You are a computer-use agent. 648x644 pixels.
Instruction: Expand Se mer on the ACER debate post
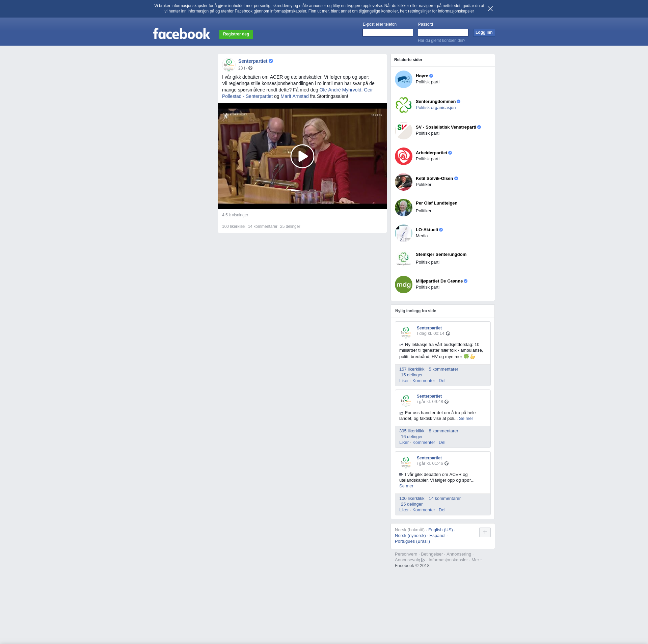[x=406, y=486]
